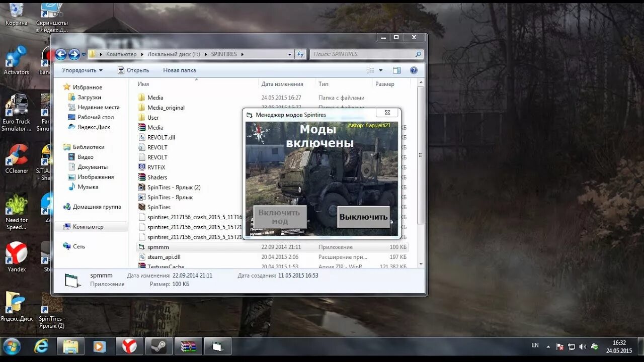
Task: Open Изображения library
Action: pos(91,177)
